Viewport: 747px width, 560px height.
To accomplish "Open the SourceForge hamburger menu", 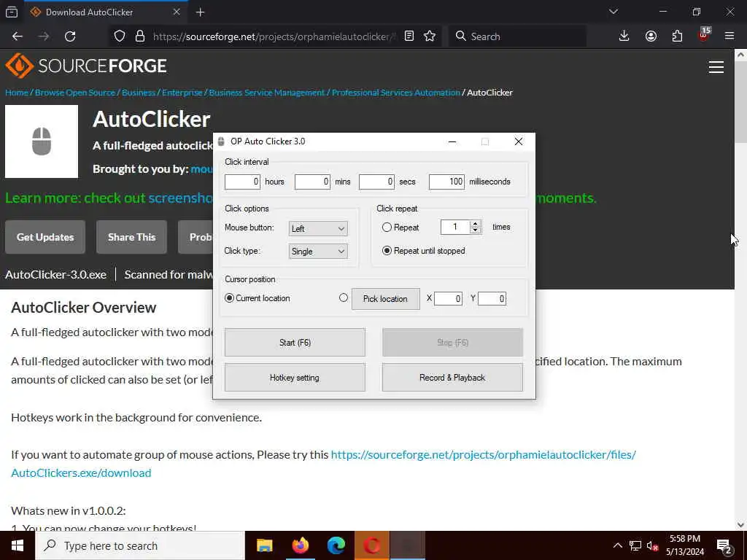I will tap(716, 67).
